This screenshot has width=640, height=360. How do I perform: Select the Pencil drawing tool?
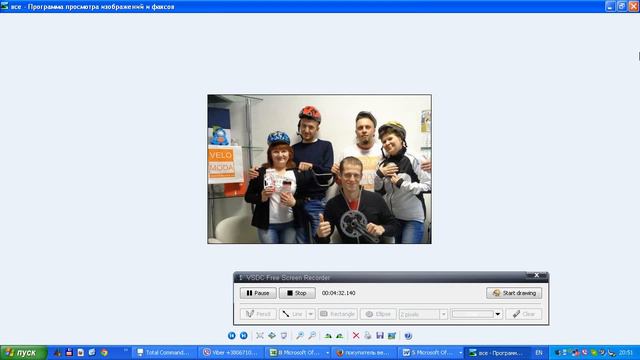(x=258, y=314)
